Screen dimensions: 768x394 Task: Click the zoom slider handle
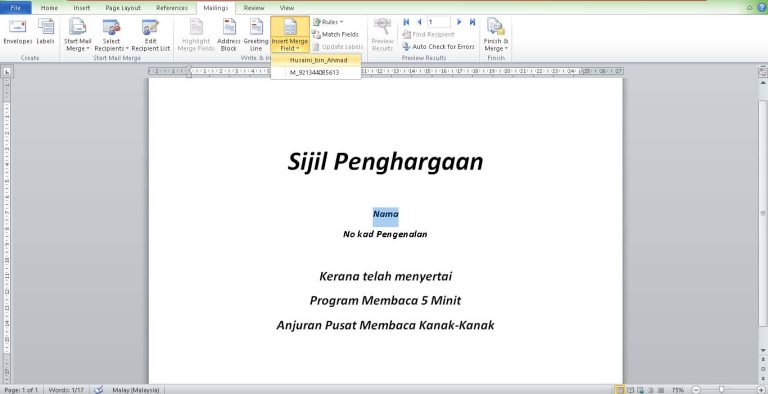pos(721,390)
